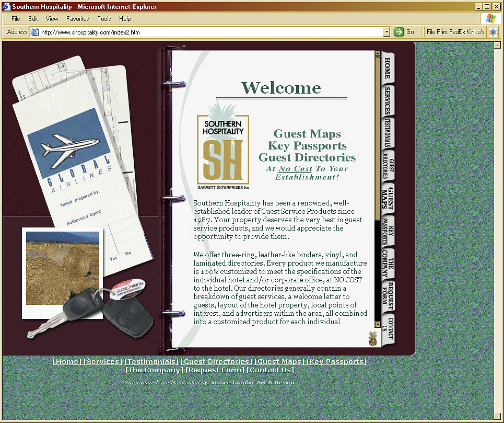Viewport: 504px width, 423px height.
Task: Click the "Guest Maps" green headline text
Action: tap(307, 133)
